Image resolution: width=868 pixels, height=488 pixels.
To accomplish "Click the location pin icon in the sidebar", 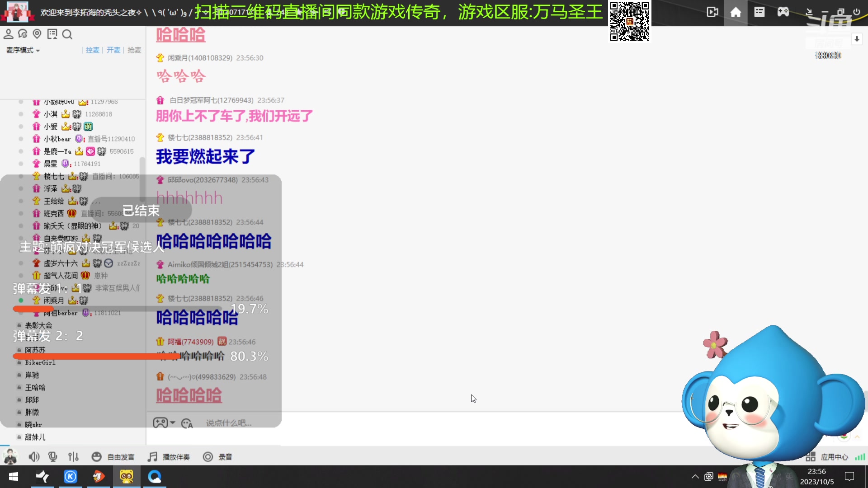I will pos(37,34).
